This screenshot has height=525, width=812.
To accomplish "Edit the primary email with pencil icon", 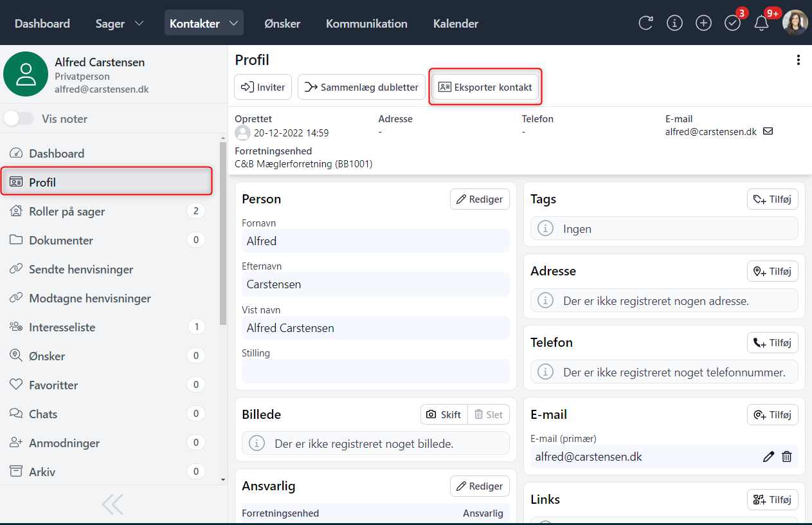I will 768,457.
